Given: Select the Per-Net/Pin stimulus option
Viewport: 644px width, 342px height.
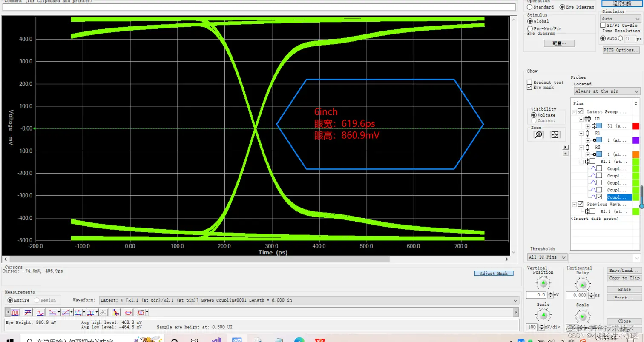Looking at the screenshot, I should tap(530, 28).
